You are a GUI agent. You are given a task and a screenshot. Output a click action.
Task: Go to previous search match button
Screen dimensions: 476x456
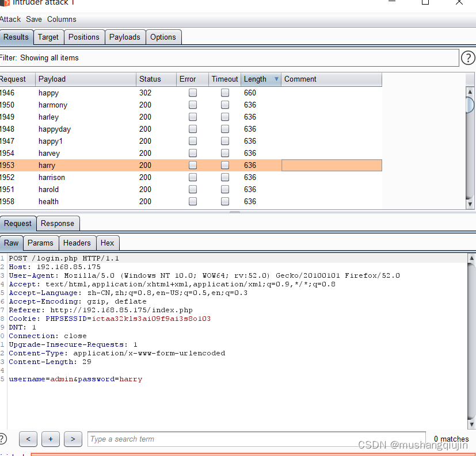pyautogui.click(x=28, y=439)
